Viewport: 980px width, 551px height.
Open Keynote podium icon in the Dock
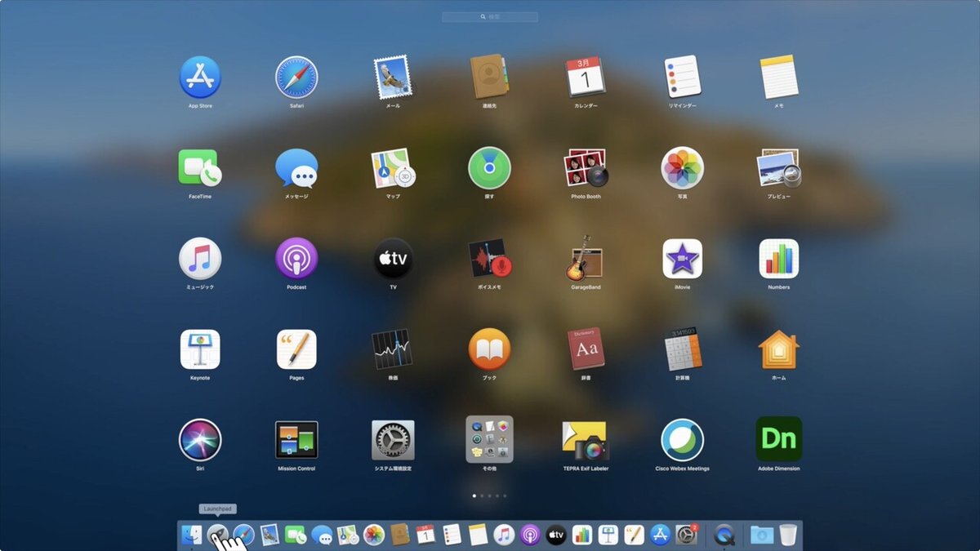(x=608, y=535)
